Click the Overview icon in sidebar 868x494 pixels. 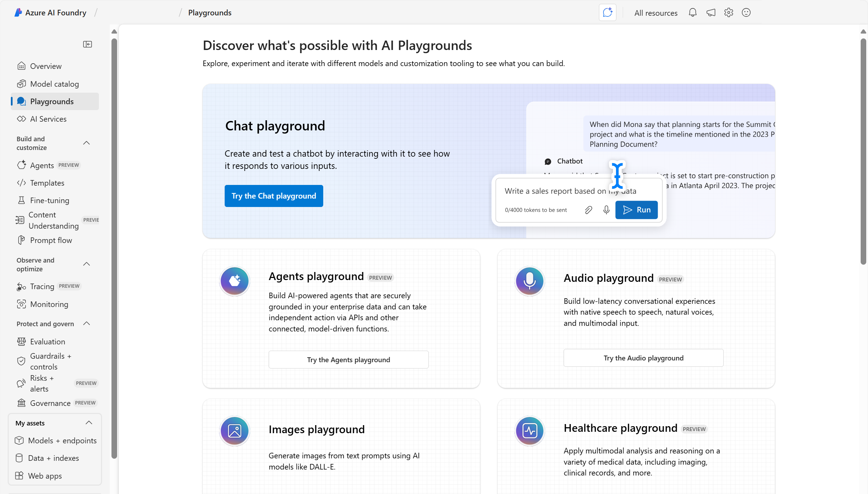tap(21, 66)
